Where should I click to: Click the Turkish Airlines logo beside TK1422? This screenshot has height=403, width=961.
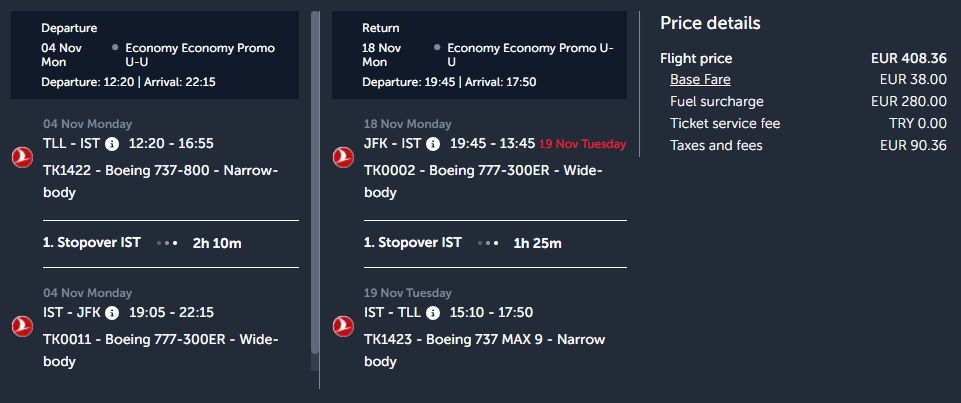21,157
